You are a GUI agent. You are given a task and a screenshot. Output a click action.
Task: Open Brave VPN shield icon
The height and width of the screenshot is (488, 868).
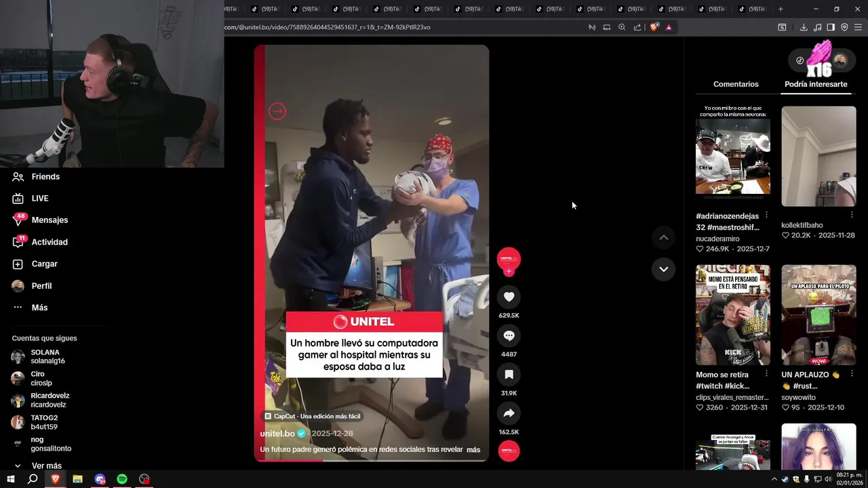tap(844, 27)
